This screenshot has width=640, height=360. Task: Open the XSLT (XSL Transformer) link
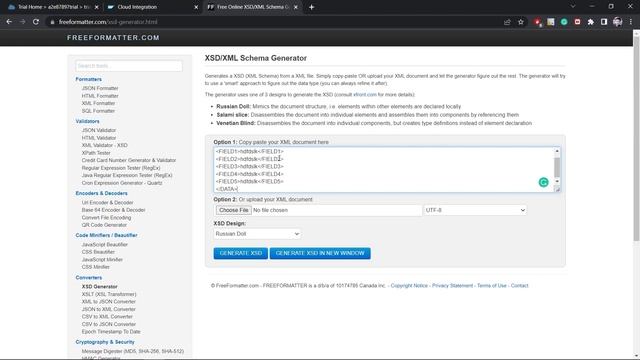point(109,294)
